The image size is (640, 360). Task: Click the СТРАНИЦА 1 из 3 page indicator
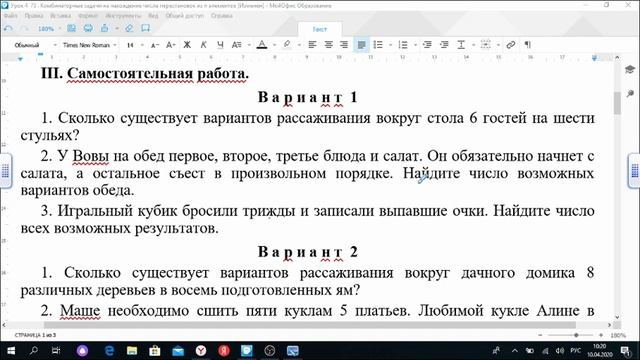pos(36,335)
